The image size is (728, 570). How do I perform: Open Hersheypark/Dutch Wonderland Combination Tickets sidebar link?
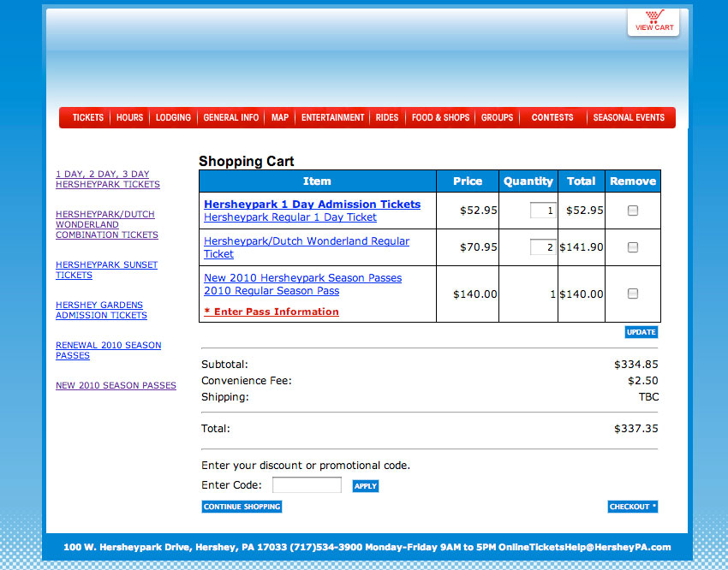107,224
